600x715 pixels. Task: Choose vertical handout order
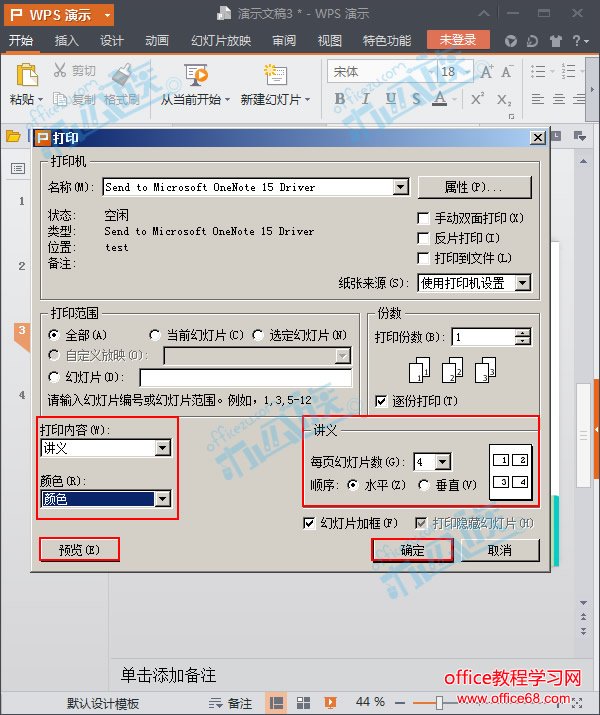(424, 485)
